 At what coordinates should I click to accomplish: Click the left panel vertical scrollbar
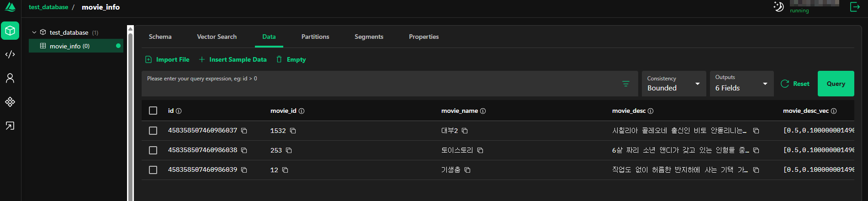click(x=130, y=114)
